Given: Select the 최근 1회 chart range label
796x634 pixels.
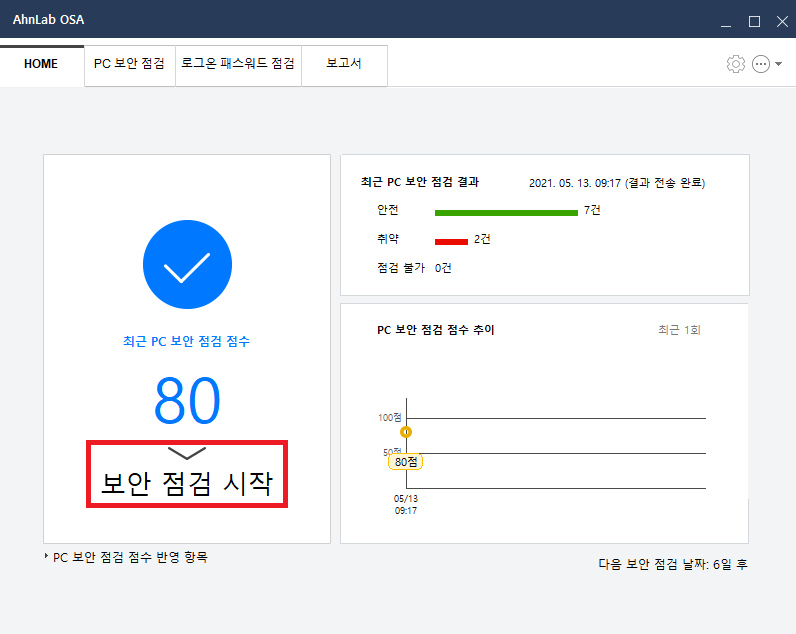Looking at the screenshot, I should click(679, 330).
